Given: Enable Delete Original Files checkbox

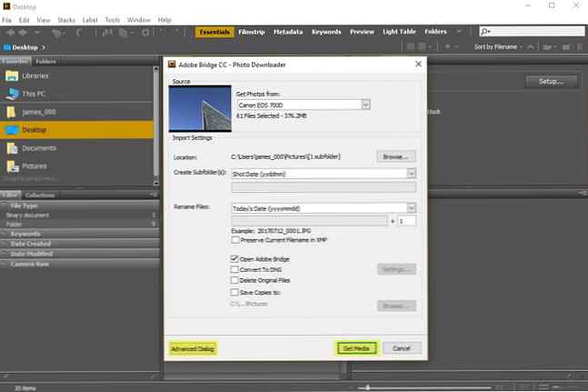Looking at the screenshot, I should click(234, 280).
